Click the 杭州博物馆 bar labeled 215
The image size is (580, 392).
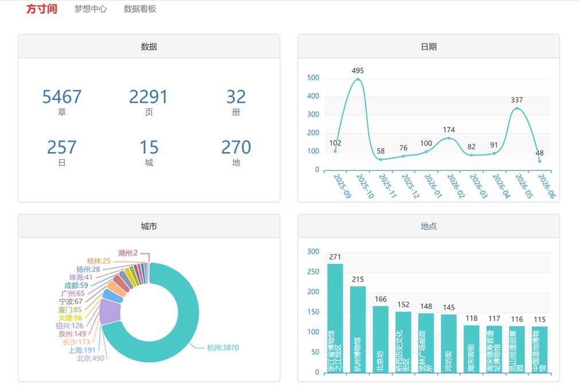coord(357,329)
